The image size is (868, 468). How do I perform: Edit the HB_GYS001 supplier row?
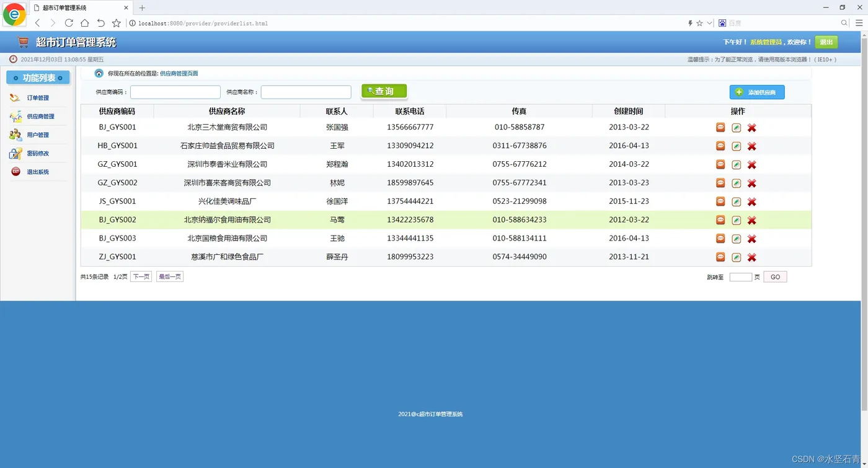[x=736, y=146]
